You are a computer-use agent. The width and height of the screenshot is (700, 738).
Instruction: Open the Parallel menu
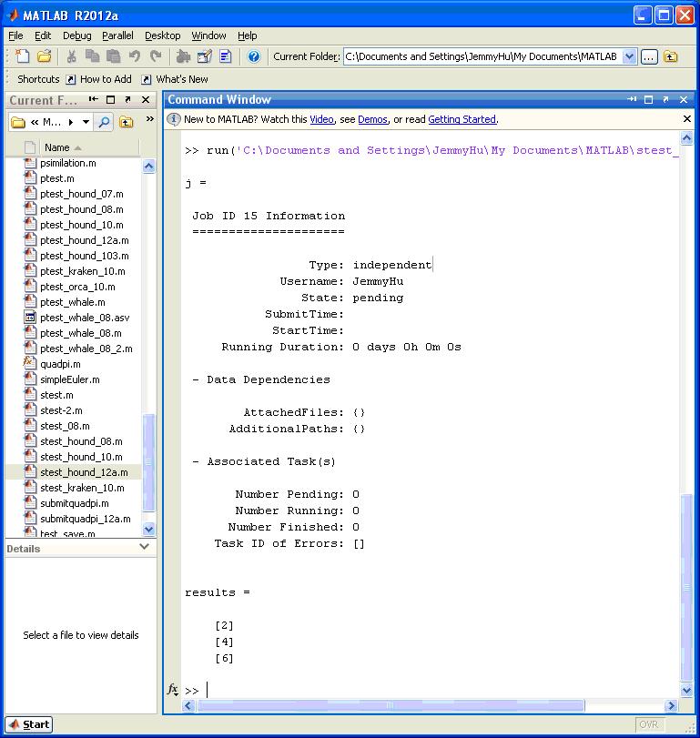point(117,35)
